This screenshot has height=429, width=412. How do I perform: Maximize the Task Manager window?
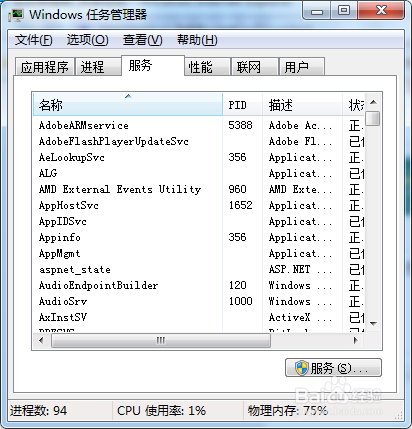point(344,11)
